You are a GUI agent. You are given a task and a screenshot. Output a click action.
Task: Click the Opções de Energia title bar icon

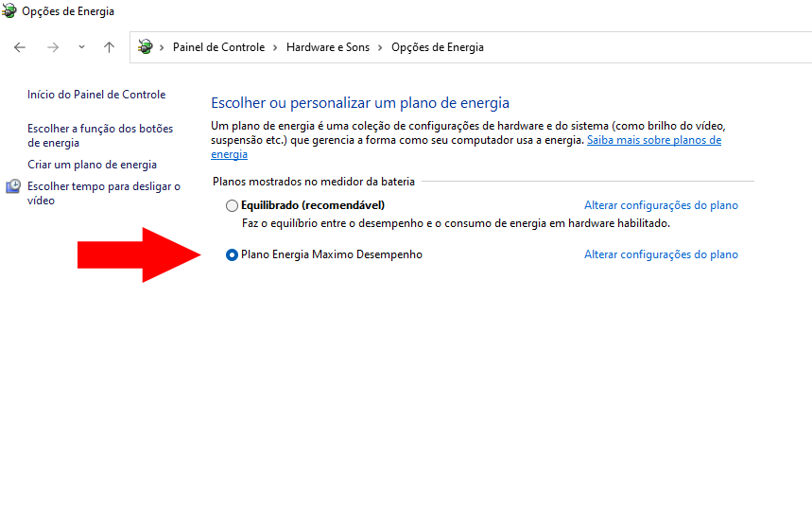pyautogui.click(x=9, y=11)
